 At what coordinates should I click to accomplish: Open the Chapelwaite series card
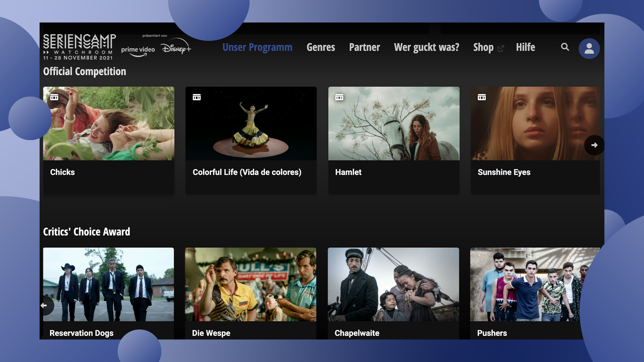393,284
